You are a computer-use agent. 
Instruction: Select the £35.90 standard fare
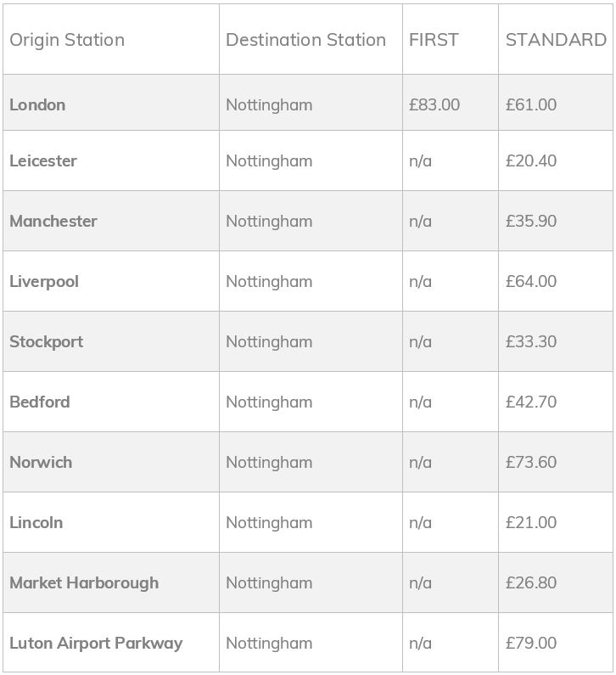(x=531, y=221)
